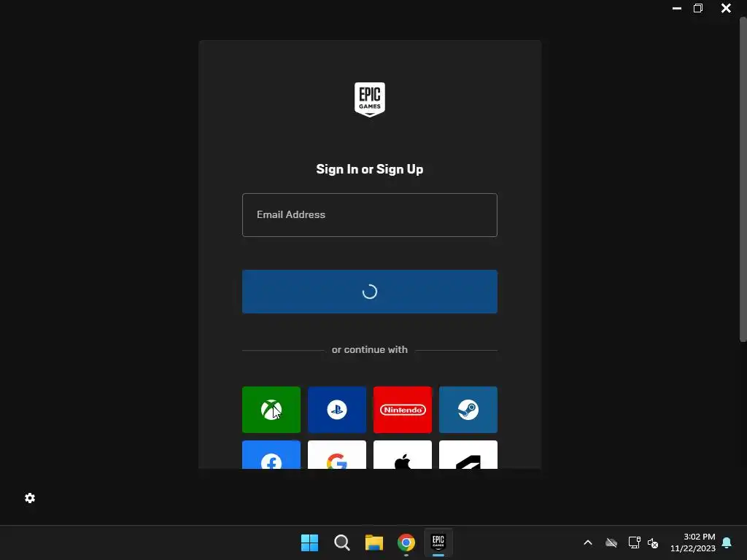The height and width of the screenshot is (560, 747).
Task: Click the Epic Games logo
Action: tap(370, 99)
